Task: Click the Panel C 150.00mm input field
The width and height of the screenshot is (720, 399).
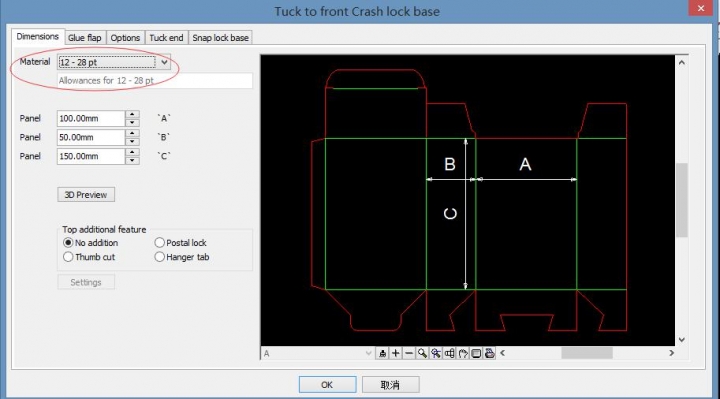Action: point(90,156)
